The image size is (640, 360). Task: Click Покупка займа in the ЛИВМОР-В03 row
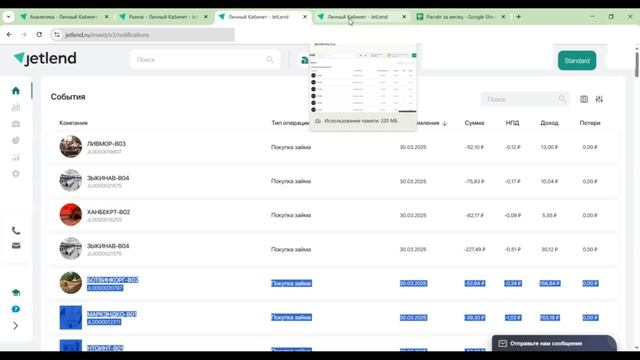coord(291,147)
